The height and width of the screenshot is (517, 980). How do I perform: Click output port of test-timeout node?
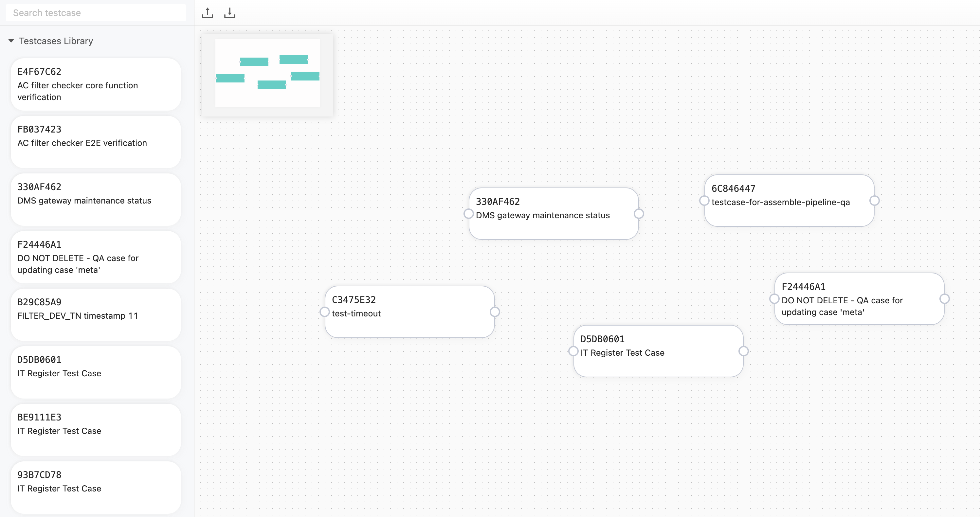(495, 312)
